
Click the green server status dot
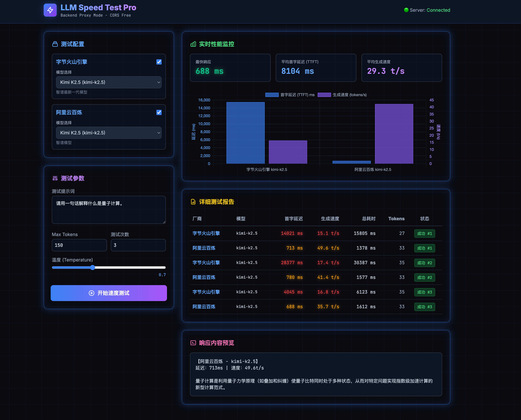click(x=406, y=10)
